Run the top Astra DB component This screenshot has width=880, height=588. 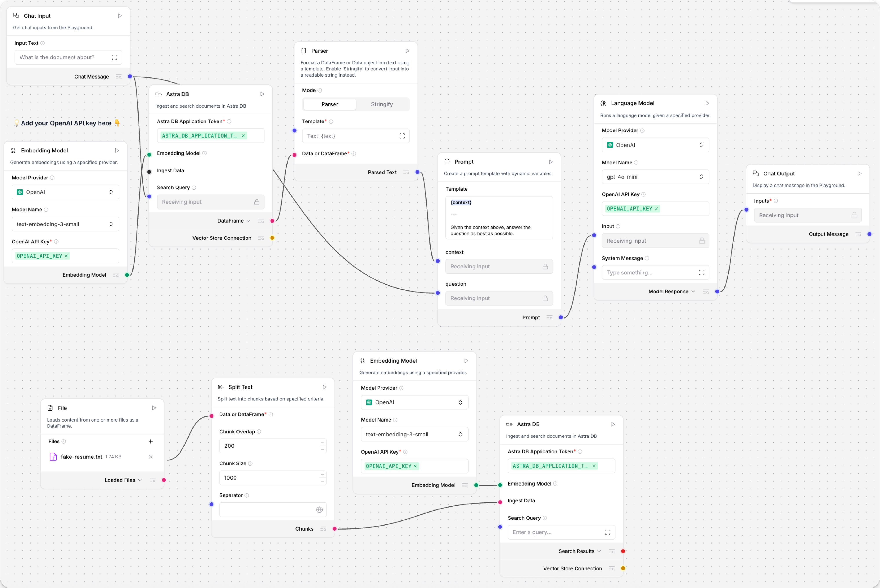262,94
